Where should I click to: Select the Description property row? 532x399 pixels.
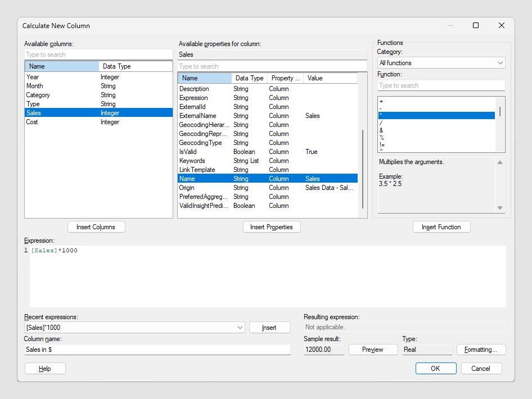[x=268, y=89]
